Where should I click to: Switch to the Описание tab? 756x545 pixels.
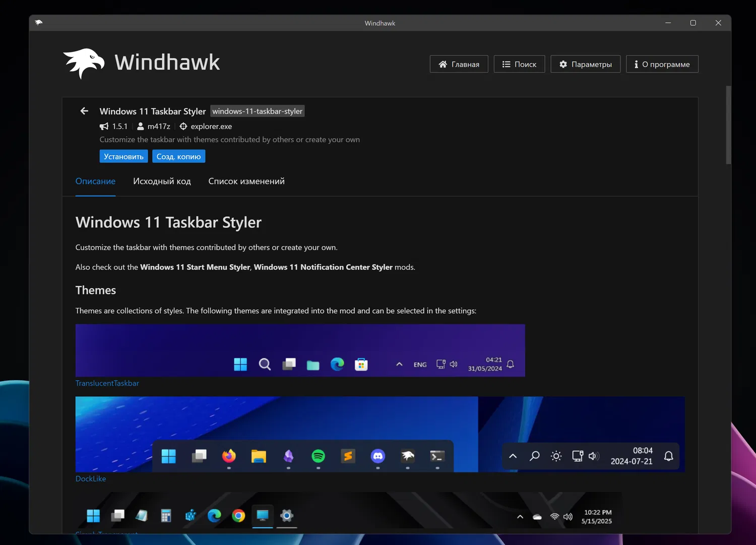click(x=95, y=181)
